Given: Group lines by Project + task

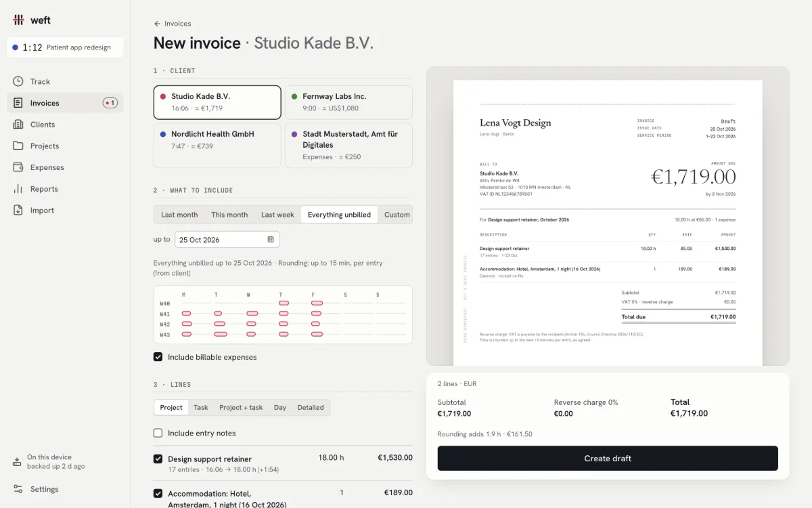Looking at the screenshot, I should (241, 407).
